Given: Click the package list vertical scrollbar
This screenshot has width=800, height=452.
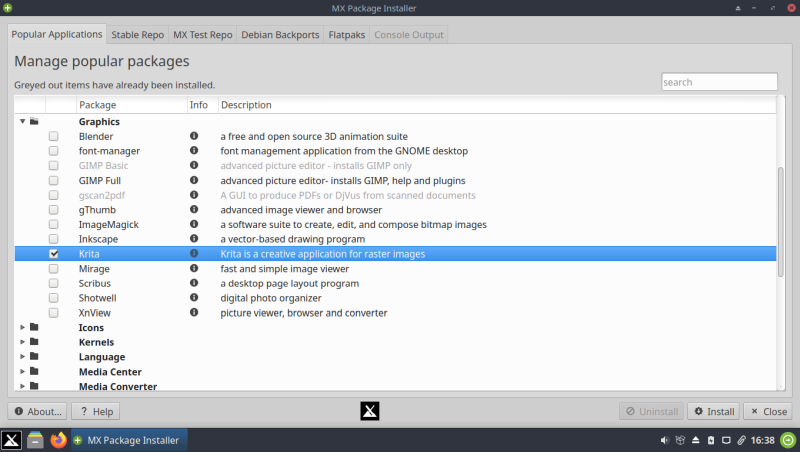Looking at the screenshot, I should pos(781,222).
